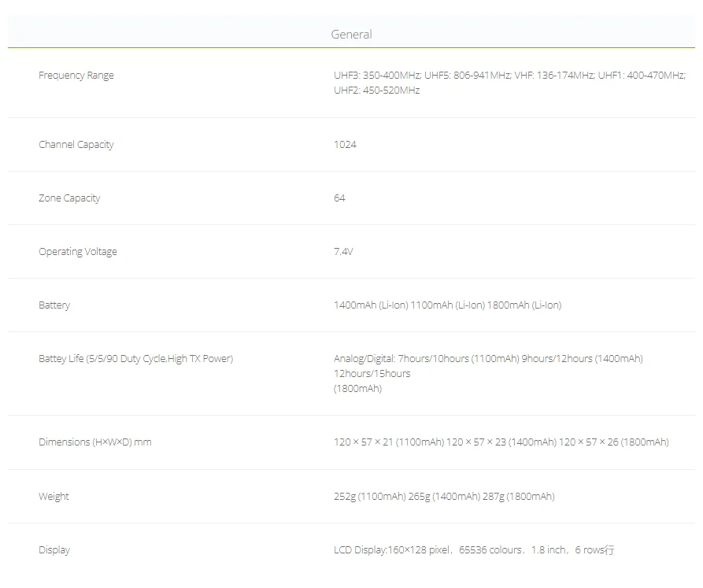Viewport: 703px width, 588px height.
Task: Click the Frequency Range row label
Action: pos(76,76)
